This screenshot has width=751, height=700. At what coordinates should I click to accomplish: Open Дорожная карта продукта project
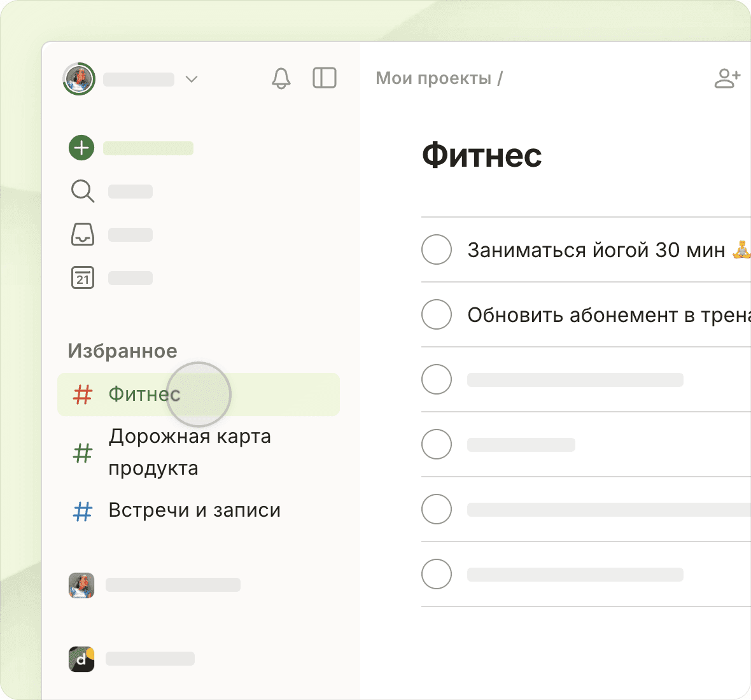(x=189, y=452)
